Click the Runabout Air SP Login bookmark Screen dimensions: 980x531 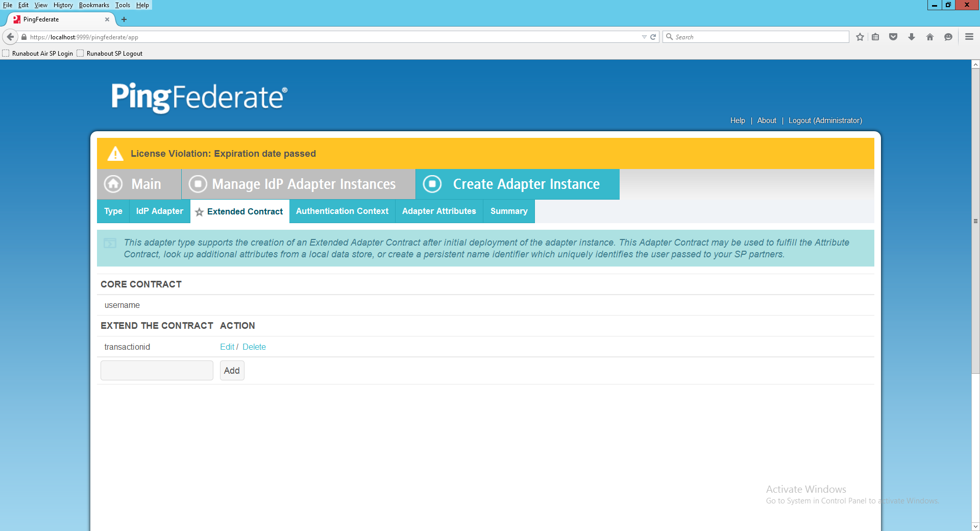coord(38,53)
